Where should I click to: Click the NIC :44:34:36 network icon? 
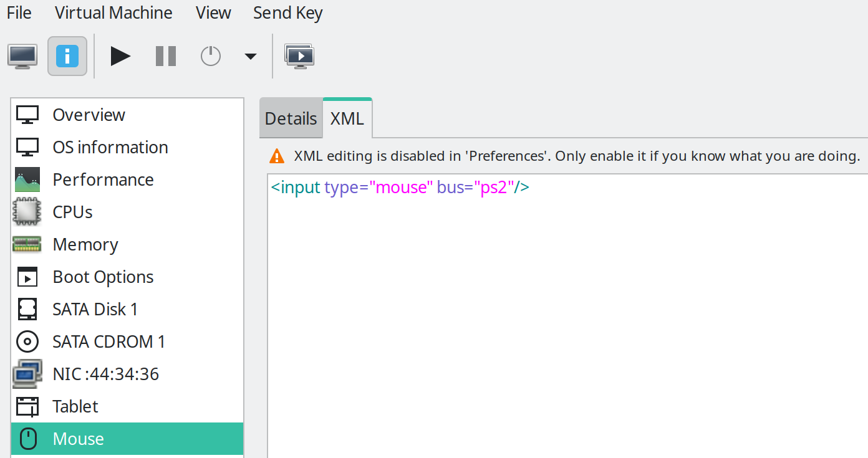pos(27,374)
